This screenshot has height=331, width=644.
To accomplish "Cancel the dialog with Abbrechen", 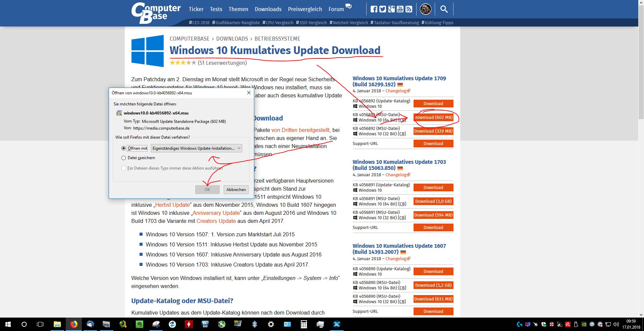I will point(236,190).
